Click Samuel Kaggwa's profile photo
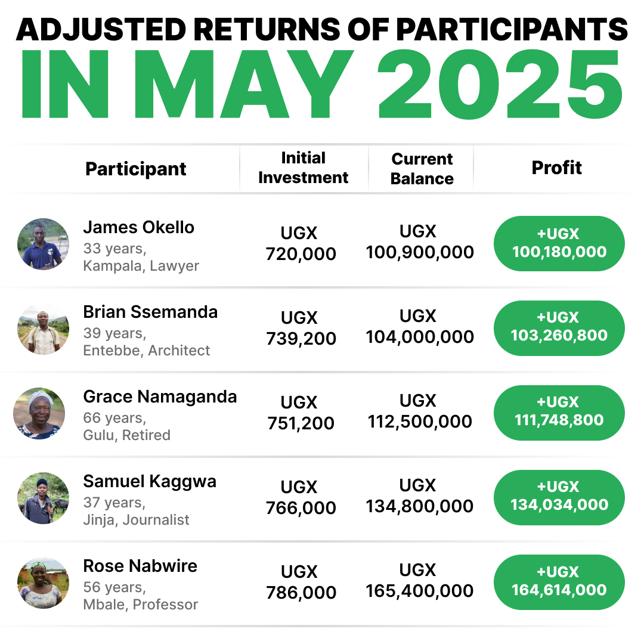Image resolution: width=644 pixels, height=644 pixels. [43, 499]
